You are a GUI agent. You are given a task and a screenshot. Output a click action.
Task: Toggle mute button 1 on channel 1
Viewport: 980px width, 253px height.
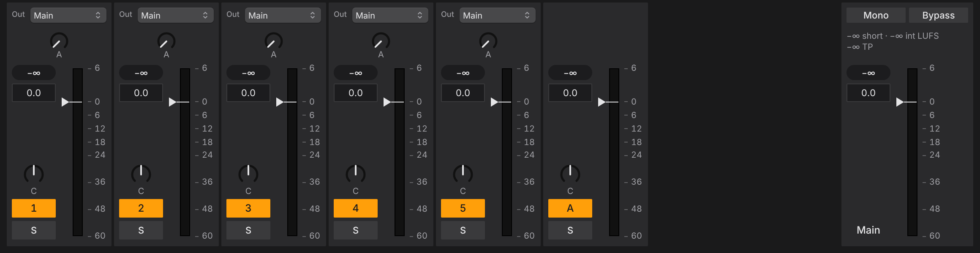click(34, 208)
